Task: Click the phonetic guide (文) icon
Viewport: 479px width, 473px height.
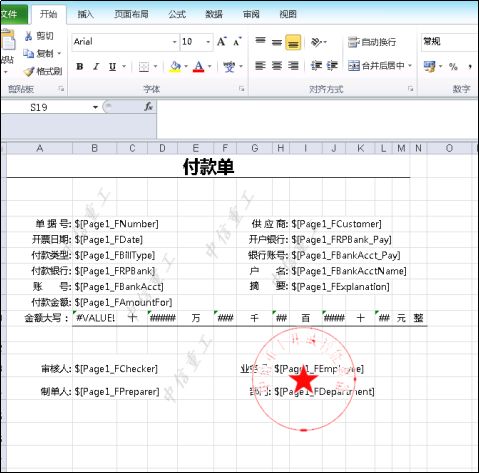Action: pos(229,67)
